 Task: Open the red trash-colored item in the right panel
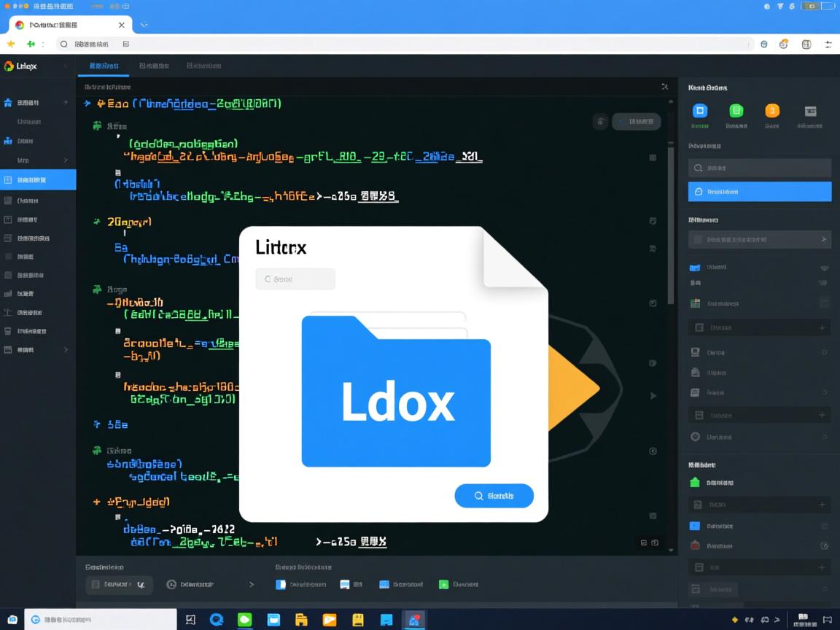click(x=694, y=545)
